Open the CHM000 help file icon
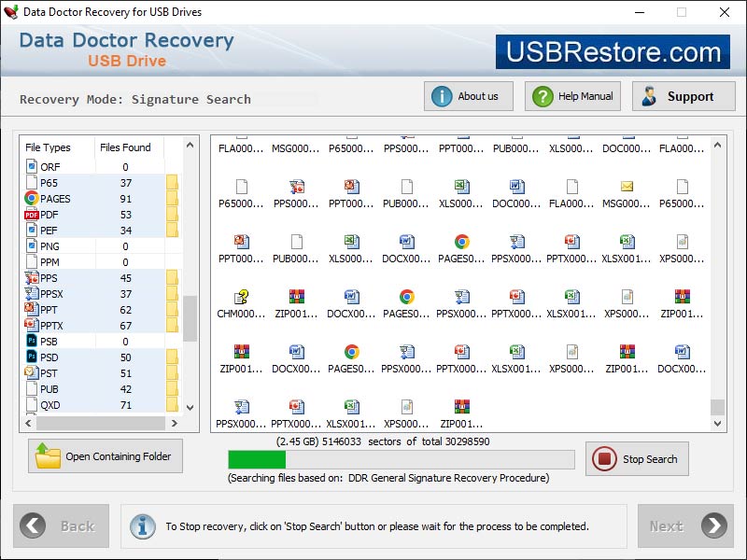The height and width of the screenshot is (560, 747). (x=243, y=297)
